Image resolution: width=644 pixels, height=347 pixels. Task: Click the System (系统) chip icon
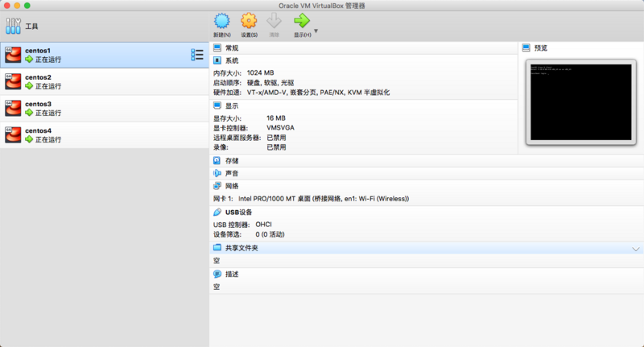coord(217,60)
